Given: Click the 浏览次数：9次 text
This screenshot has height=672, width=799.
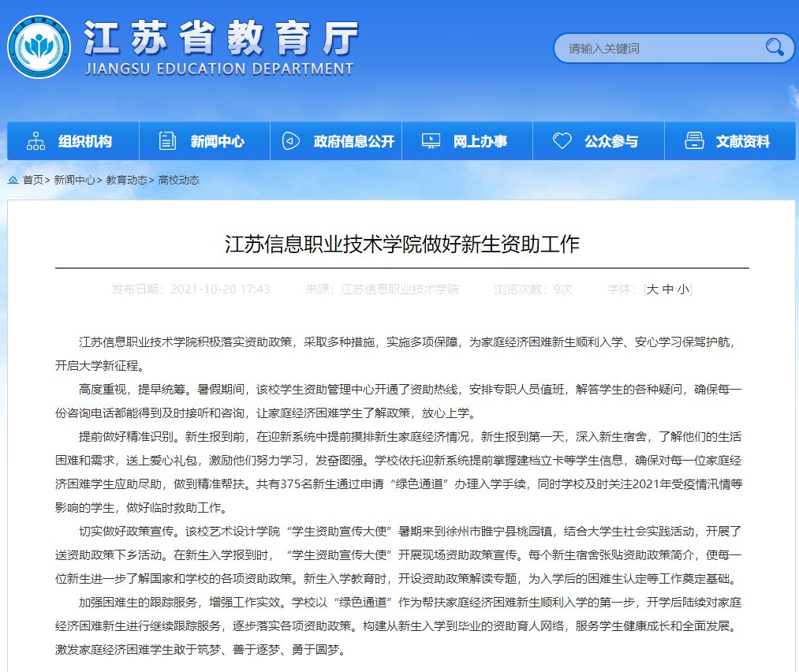Looking at the screenshot, I should tap(533, 289).
